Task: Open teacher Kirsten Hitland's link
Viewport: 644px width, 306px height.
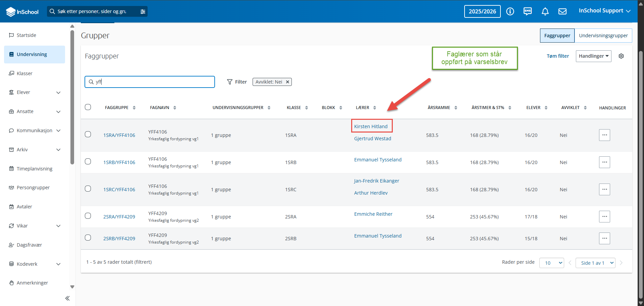Action: click(371, 126)
